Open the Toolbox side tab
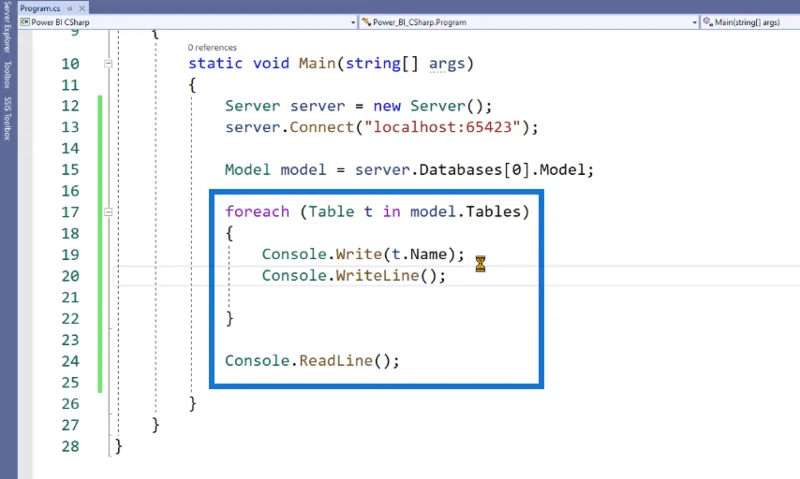Screen dimensions: 800x479 click(7, 74)
